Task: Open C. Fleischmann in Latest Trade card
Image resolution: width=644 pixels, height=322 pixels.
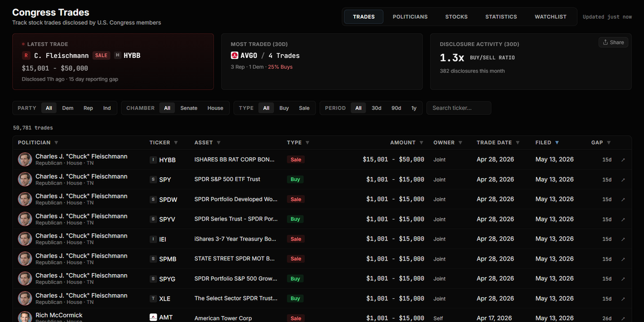Action: point(62,55)
